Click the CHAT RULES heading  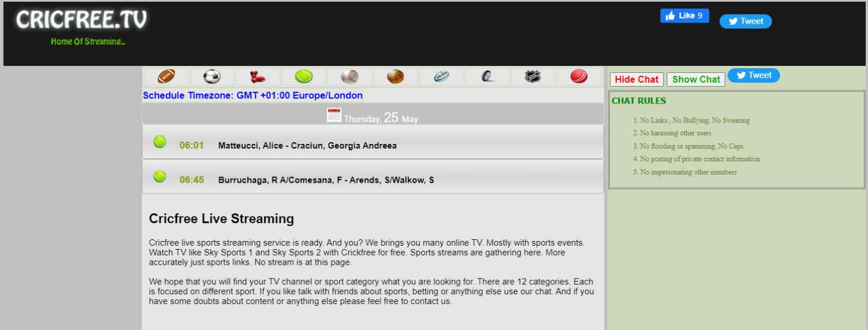pyautogui.click(x=639, y=101)
